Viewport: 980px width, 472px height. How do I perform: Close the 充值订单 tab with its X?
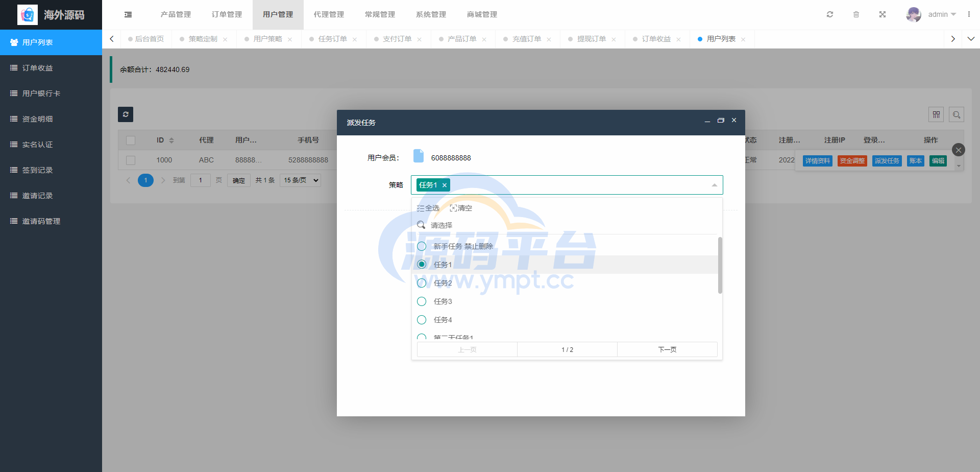coord(549,39)
